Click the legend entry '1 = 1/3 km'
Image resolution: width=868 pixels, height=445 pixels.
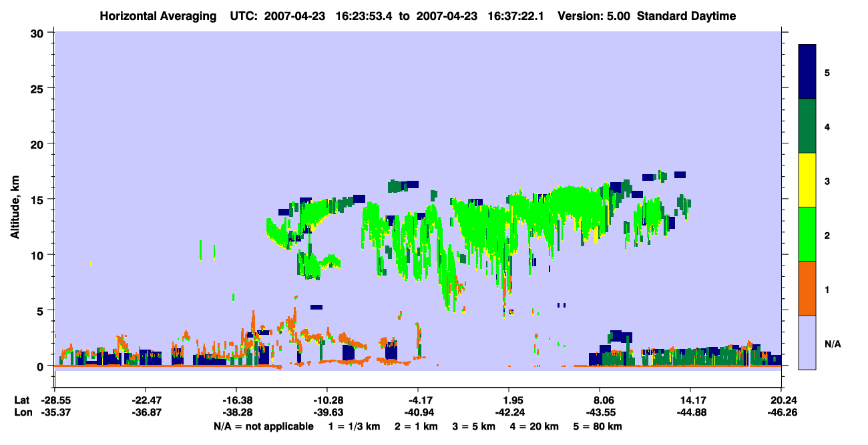[x=355, y=426]
